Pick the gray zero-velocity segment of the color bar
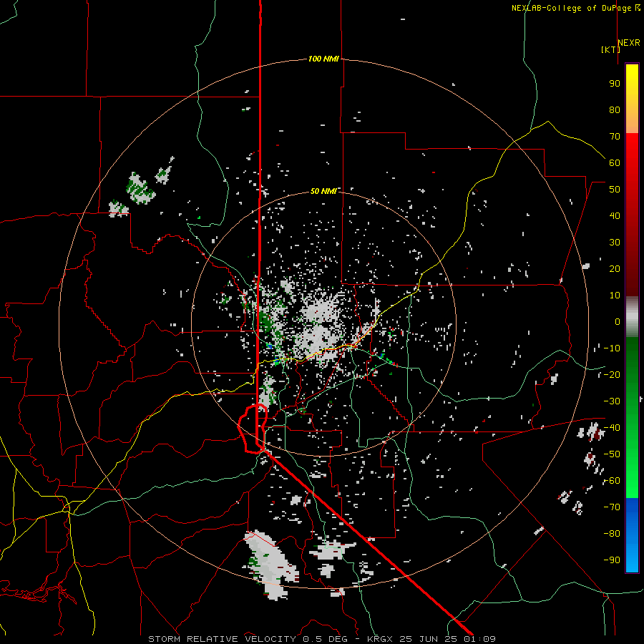The height and width of the screenshot is (644, 644). 632,317
